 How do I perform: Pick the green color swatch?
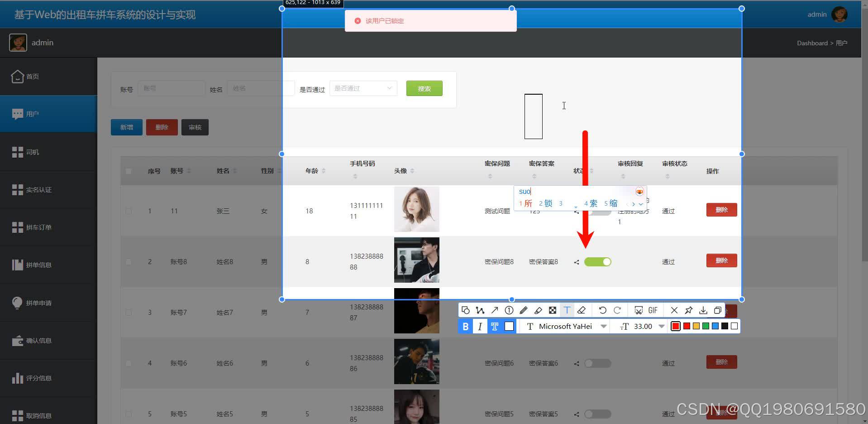tap(706, 326)
